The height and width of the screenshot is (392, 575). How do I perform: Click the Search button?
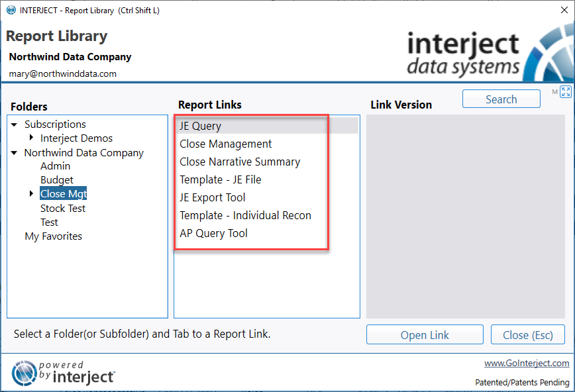[x=501, y=99]
